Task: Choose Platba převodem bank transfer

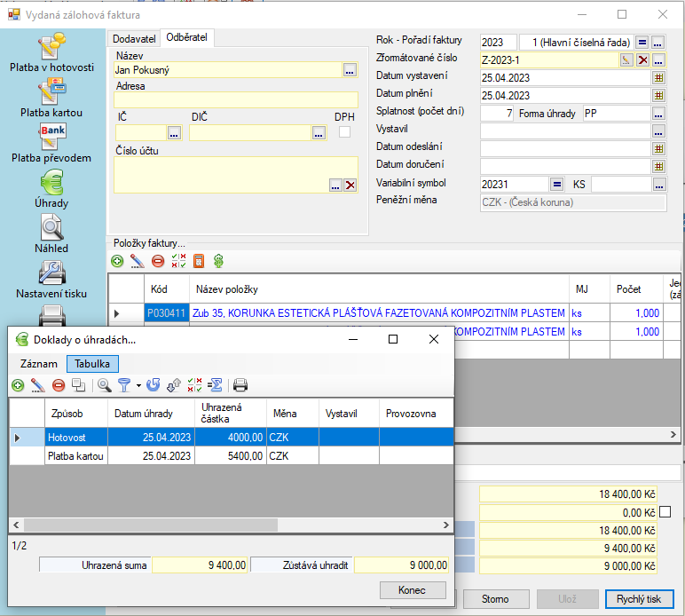Action: 51,143
